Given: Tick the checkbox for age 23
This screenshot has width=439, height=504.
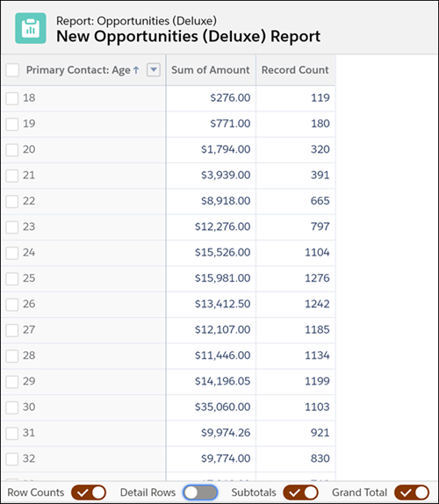Looking at the screenshot, I should [12, 227].
